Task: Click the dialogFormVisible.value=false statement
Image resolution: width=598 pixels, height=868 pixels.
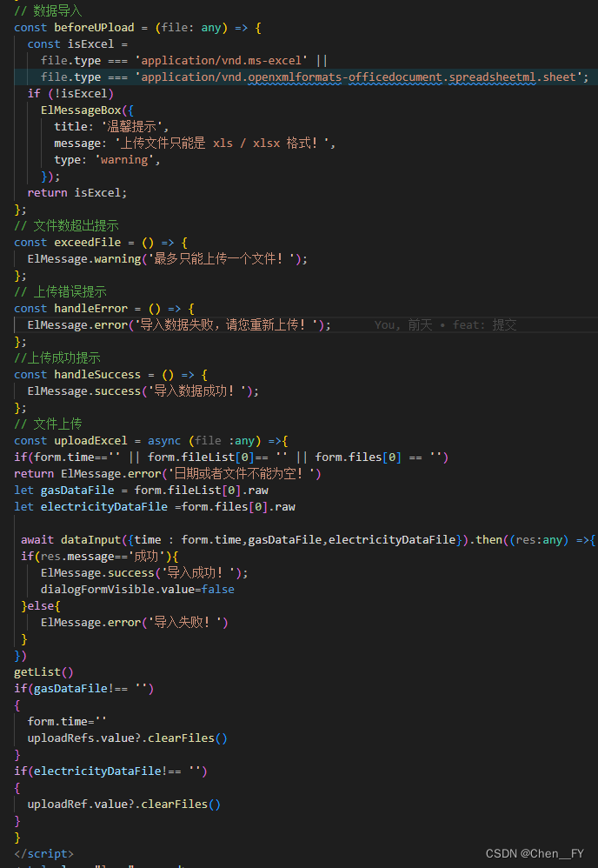Action: [137, 590]
